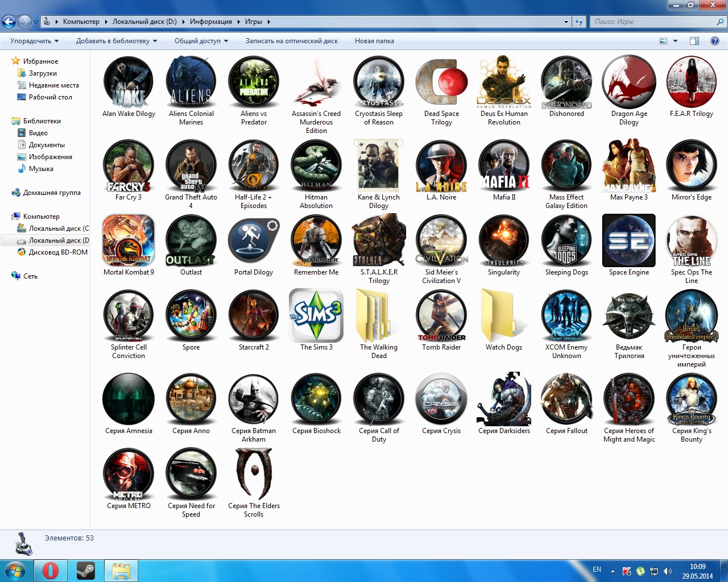Select the Aliens Colonial Marines icon
The width and height of the screenshot is (728, 582).
(191, 82)
